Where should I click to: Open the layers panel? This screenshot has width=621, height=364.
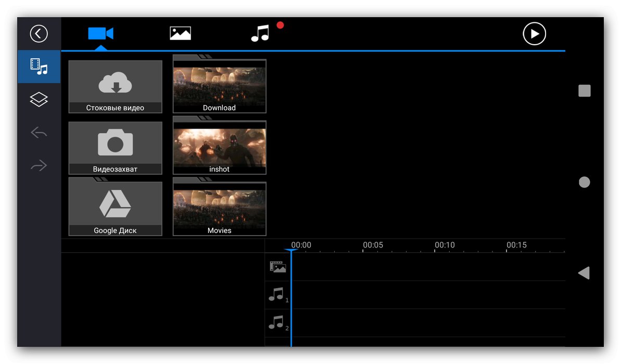point(39,99)
